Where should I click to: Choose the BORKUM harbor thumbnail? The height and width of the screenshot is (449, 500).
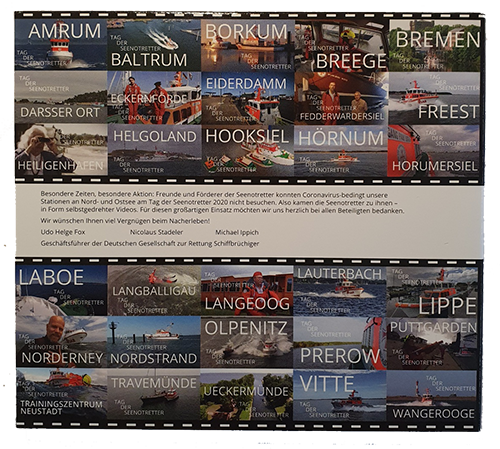point(248,45)
